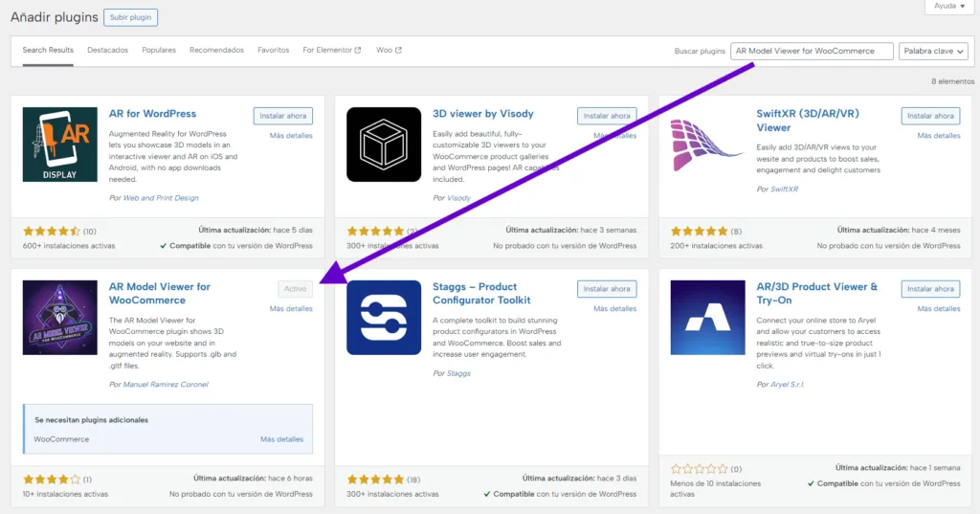Open the Palabra clave search type dropdown
980x514 pixels.
934,52
